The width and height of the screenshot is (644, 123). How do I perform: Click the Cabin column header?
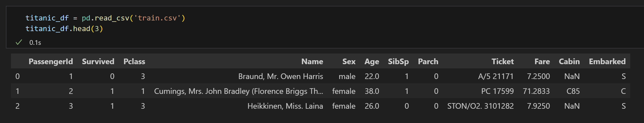pos(569,61)
